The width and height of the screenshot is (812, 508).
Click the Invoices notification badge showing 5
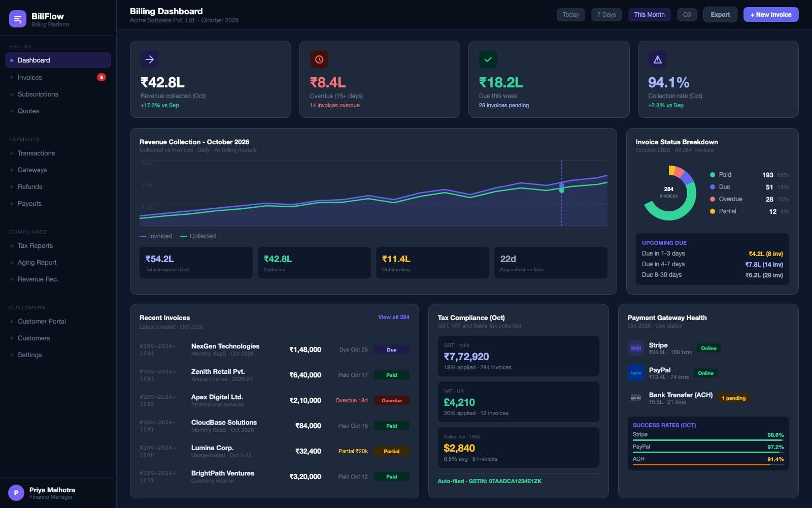(x=101, y=77)
